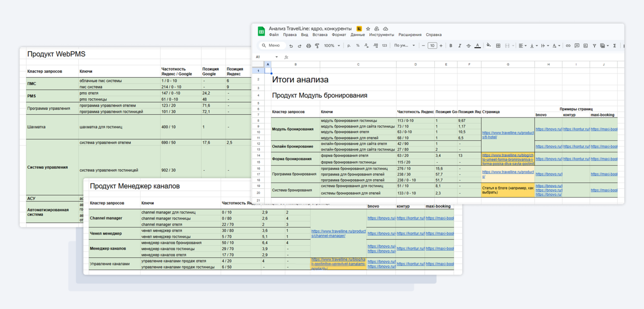Activate the paint format tool
The width and height of the screenshot is (644, 309).
tap(317, 46)
